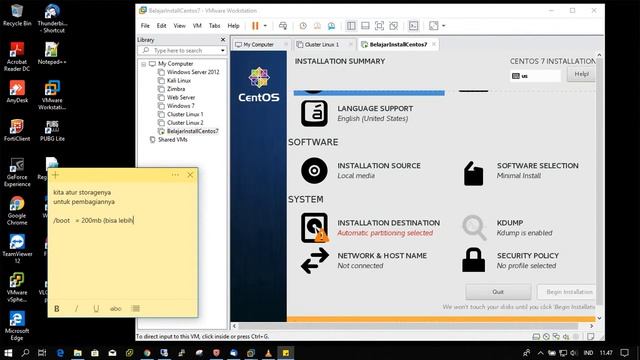Open Google Chrome desktop icon

pyautogui.click(x=17, y=211)
